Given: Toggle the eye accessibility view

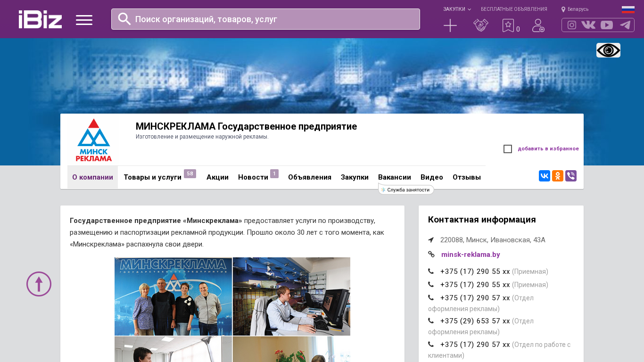Looking at the screenshot, I should (608, 50).
